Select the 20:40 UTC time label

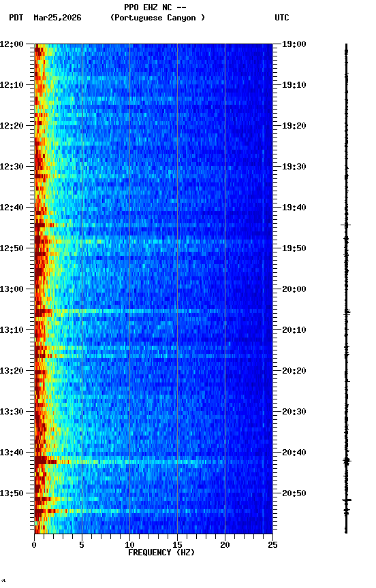point(294,453)
